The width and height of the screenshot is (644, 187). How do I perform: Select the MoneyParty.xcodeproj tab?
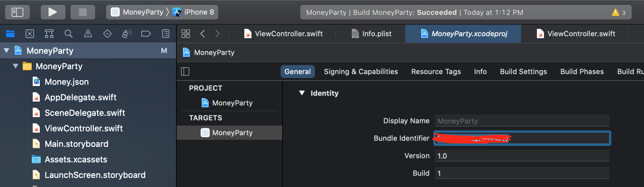tap(463, 34)
